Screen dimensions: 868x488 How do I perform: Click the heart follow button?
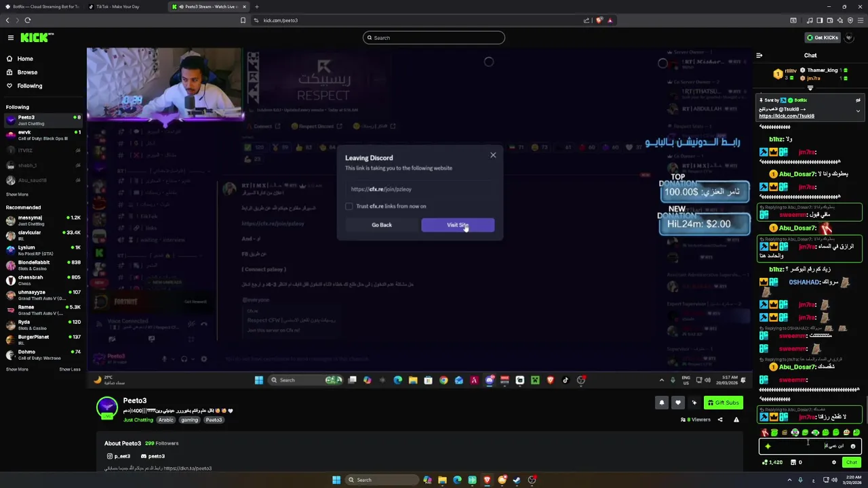(677, 403)
